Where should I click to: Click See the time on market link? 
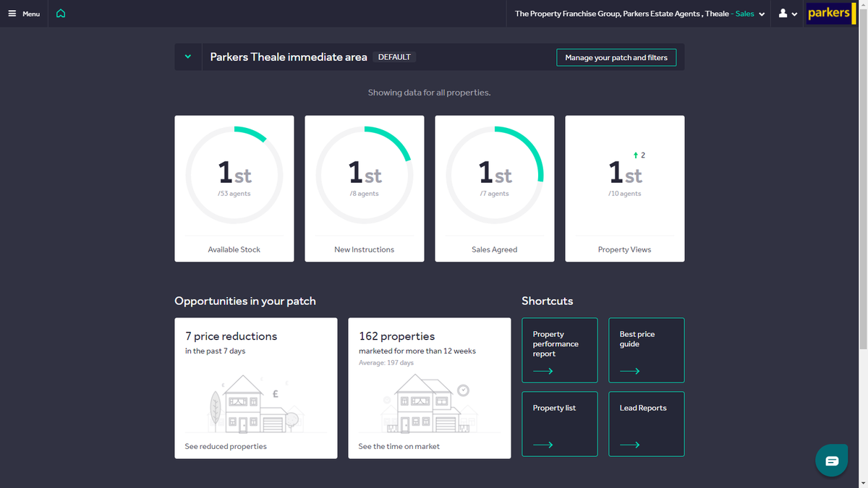(x=399, y=447)
